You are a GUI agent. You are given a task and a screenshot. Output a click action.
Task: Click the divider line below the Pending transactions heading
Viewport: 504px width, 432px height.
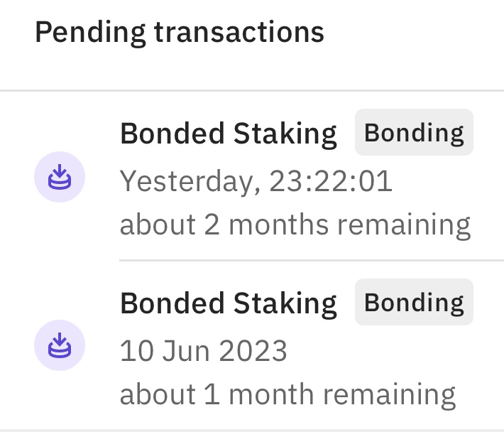(x=252, y=91)
